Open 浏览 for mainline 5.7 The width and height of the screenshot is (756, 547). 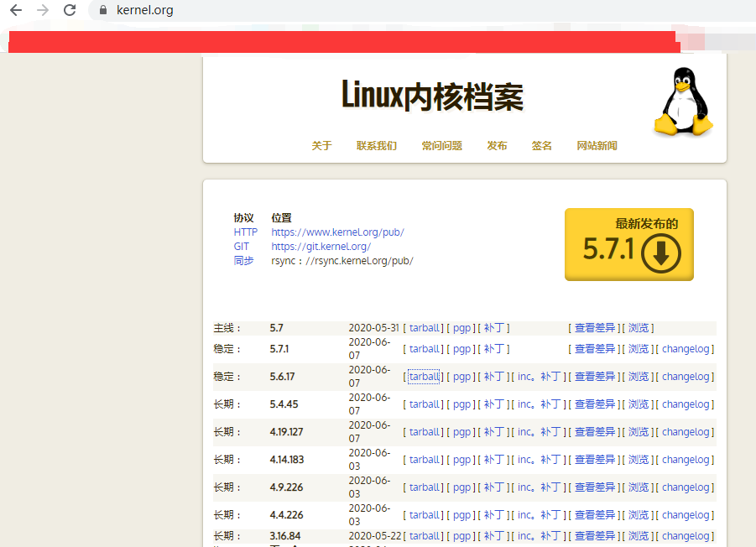pos(639,328)
